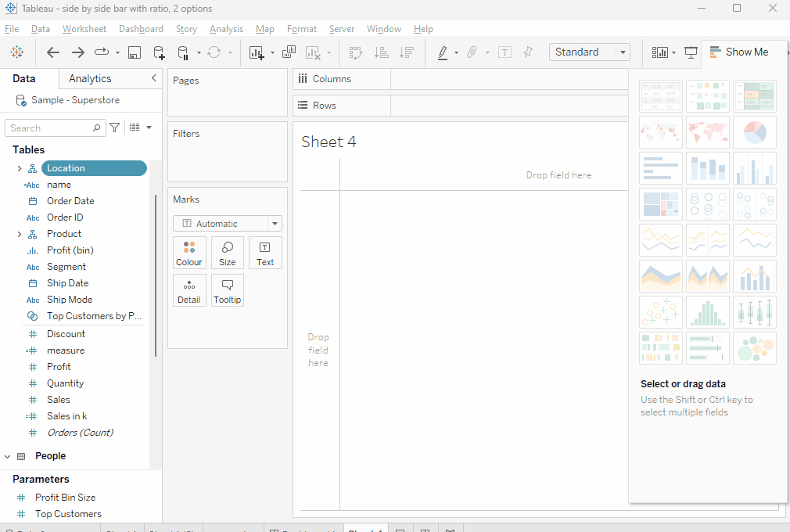Screen dimensions: 790x532
Task: Click the Duplicate sheet icon
Action: 289,52
